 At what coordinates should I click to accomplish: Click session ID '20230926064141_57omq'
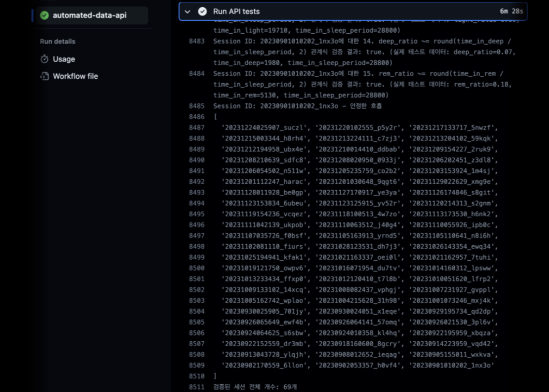[x=358, y=322]
